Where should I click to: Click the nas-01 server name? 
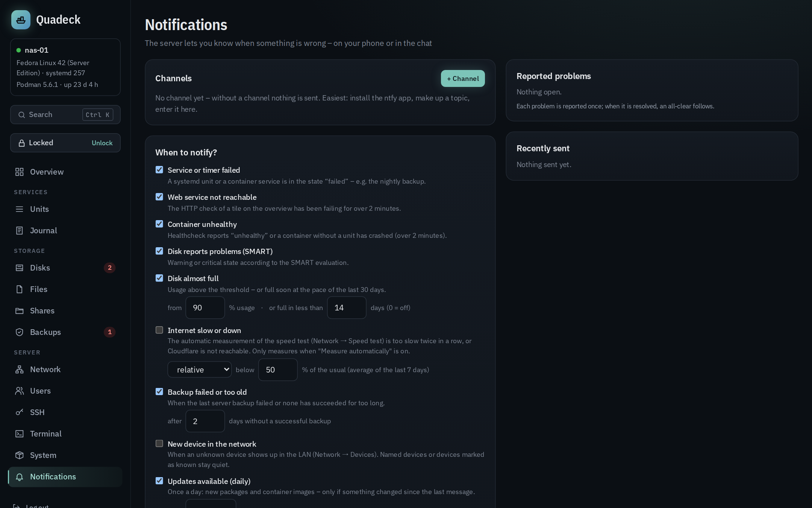pyautogui.click(x=36, y=50)
